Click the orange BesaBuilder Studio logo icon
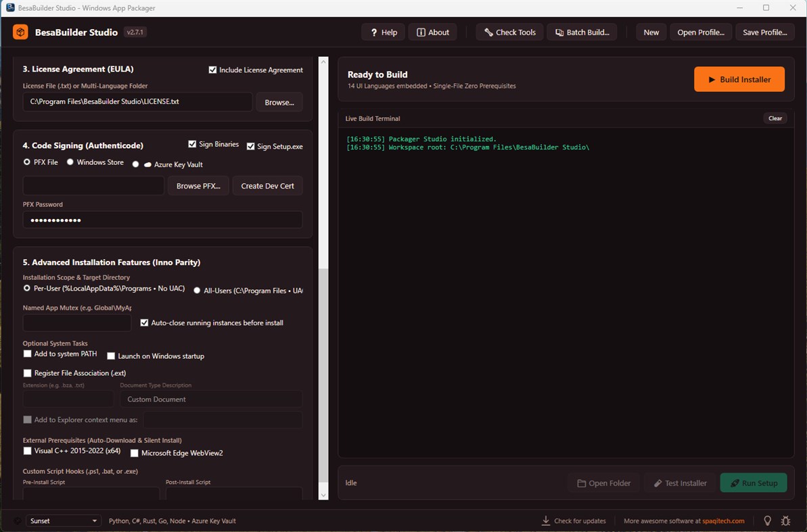The image size is (807, 532). click(20, 32)
